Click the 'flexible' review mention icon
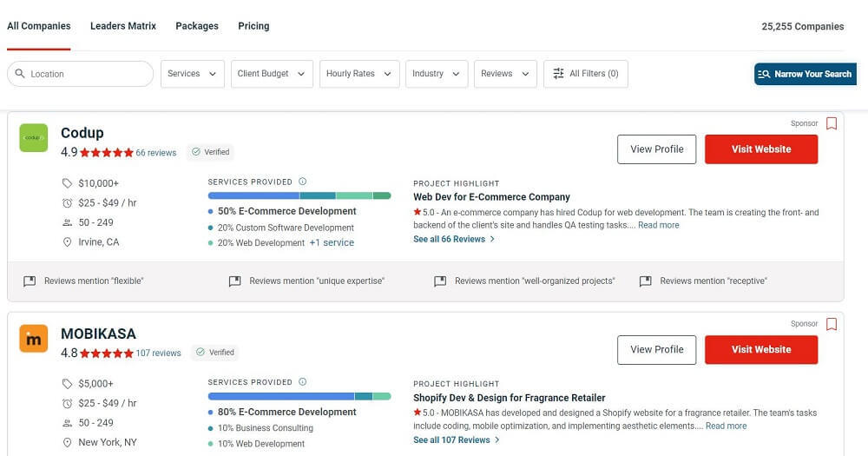Image resolution: width=868 pixels, height=456 pixels. (x=30, y=281)
